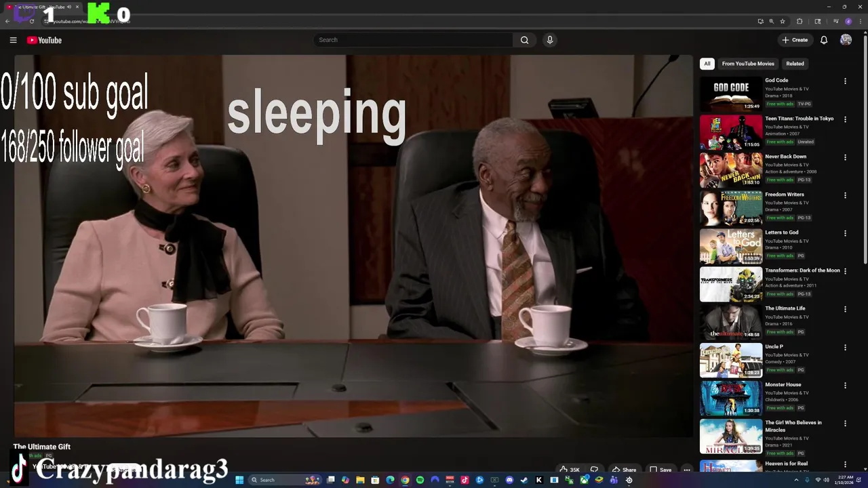This screenshot has width=868, height=488.
Task: Show hidden system tray icons chevron
Action: pos(797,480)
